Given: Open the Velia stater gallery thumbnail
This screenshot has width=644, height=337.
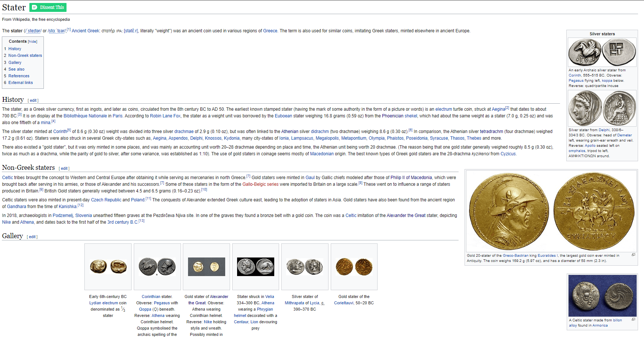Looking at the screenshot, I should point(256,266).
